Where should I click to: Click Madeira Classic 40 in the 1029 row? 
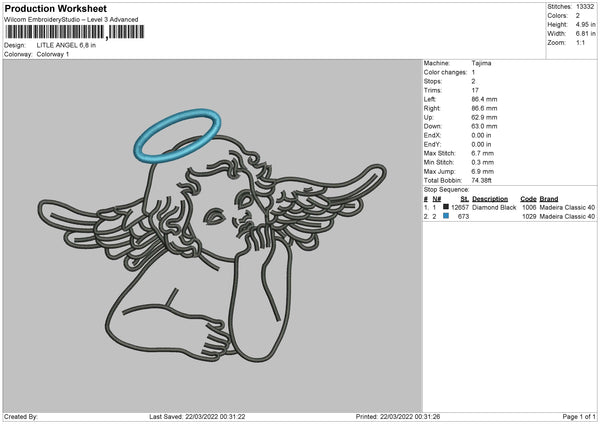(x=567, y=217)
